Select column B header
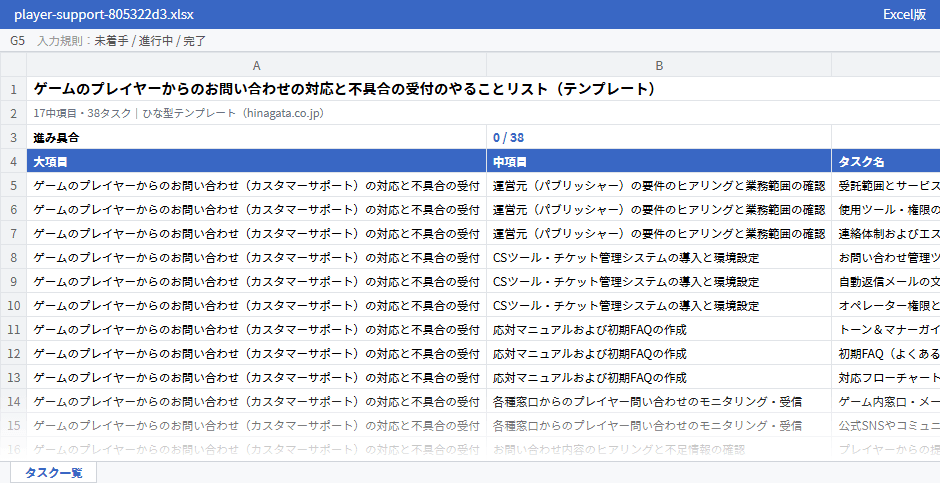 pos(659,65)
